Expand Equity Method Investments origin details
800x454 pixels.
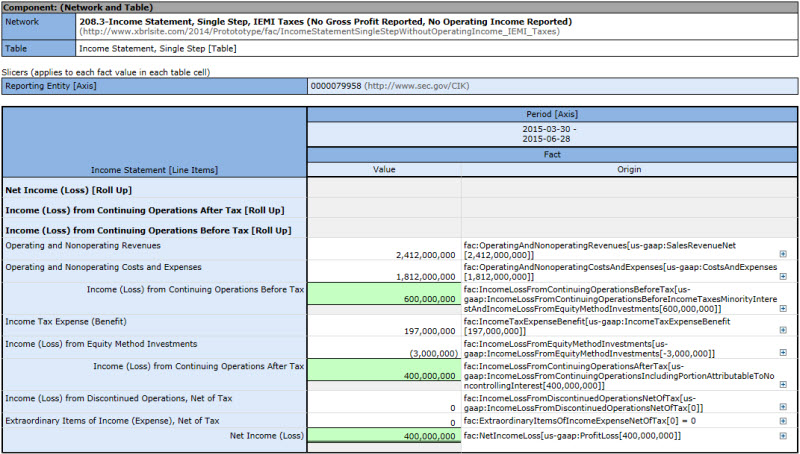click(x=783, y=352)
